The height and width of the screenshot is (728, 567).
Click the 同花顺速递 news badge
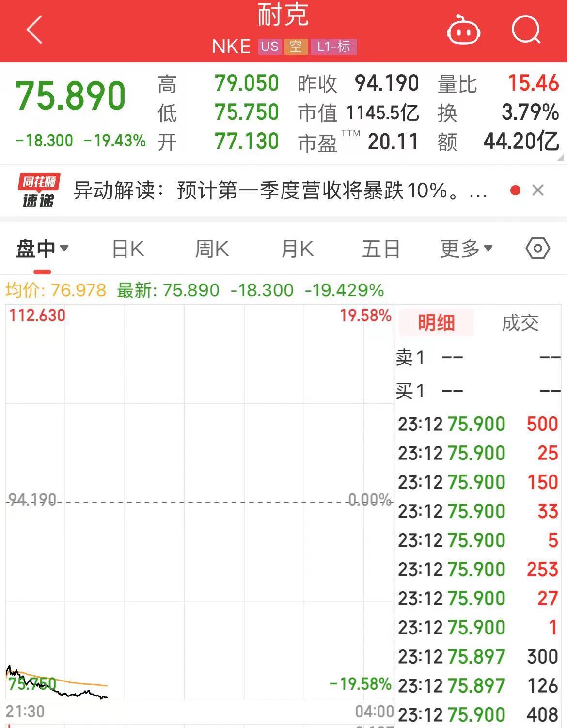38,190
